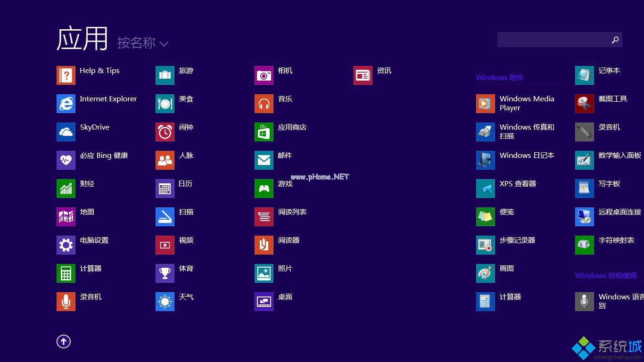Open the 人脉 people icon
Viewport: 644px width, 362px height.
tap(165, 160)
